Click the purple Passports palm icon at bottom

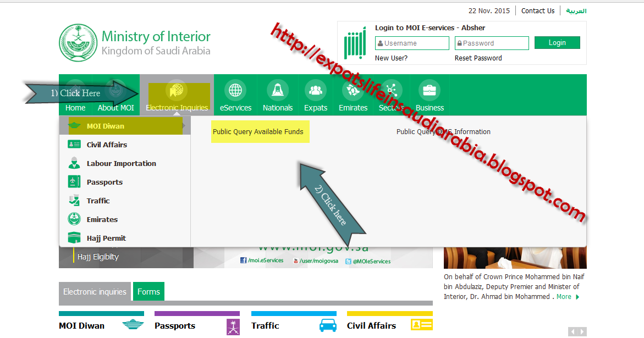pyautogui.click(x=233, y=327)
